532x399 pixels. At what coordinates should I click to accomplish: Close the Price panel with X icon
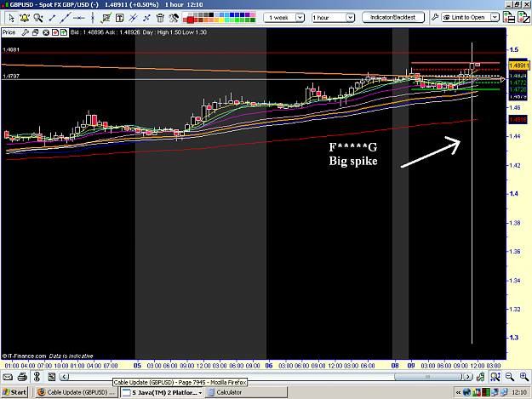coord(46,32)
